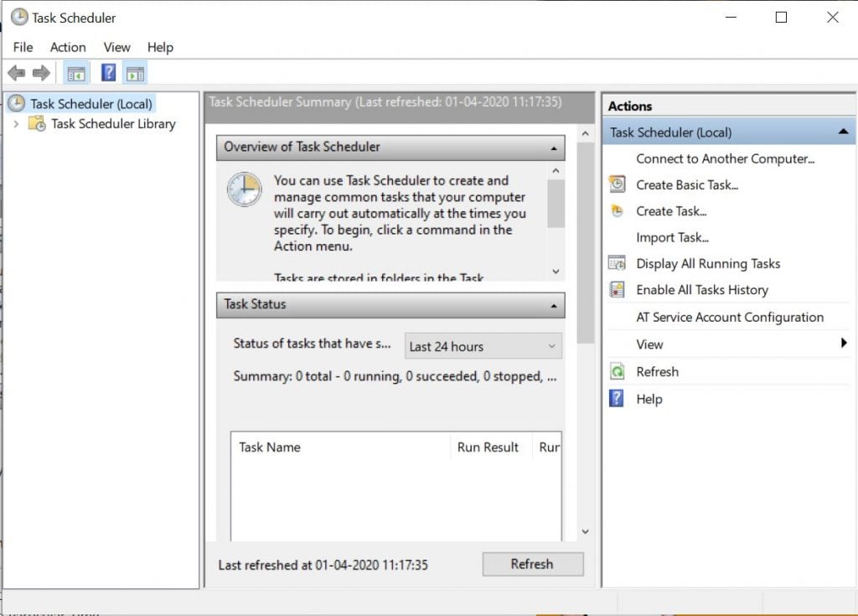
Task: Toggle the Show/Hide Action Pane icon
Action: pos(135,73)
